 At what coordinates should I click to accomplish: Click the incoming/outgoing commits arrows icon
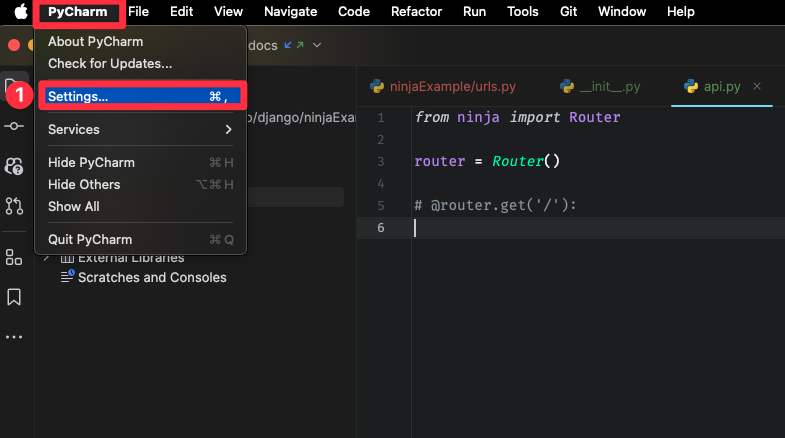294,45
